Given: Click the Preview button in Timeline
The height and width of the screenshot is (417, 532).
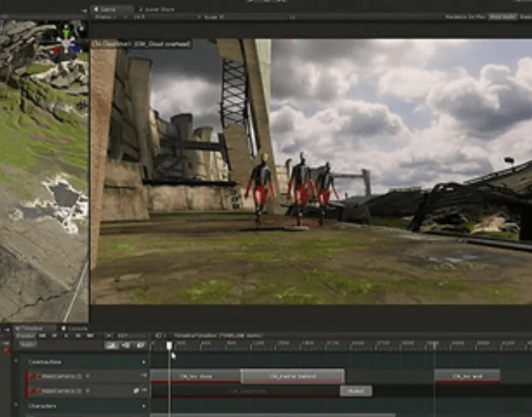Looking at the screenshot, I should click(26, 336).
